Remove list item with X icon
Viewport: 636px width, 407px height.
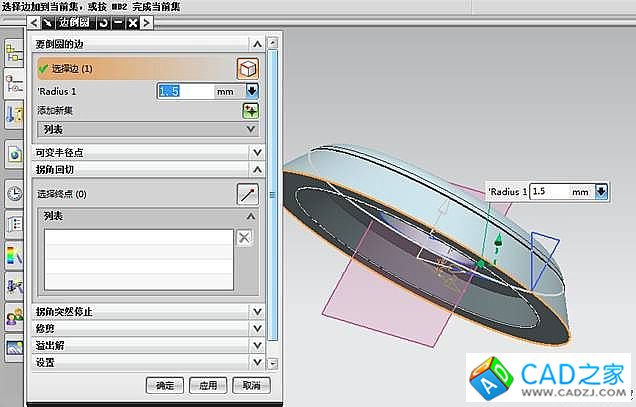[x=244, y=237]
